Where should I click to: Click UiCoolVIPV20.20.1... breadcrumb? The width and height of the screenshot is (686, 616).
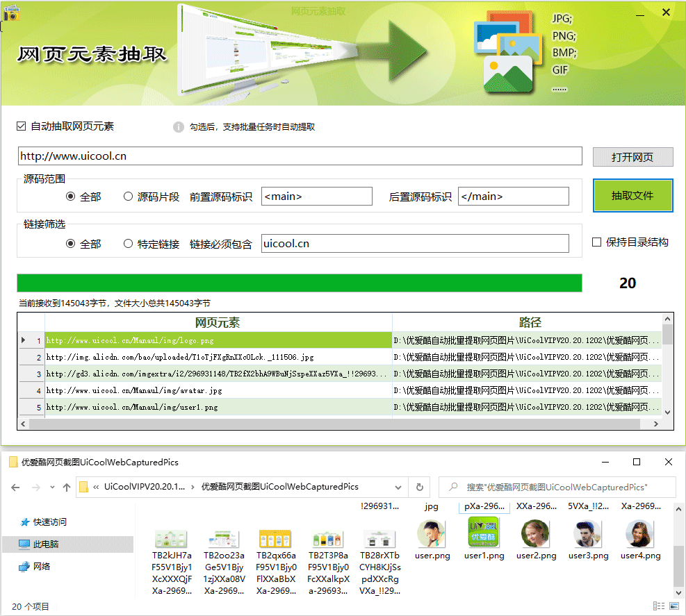145,487
